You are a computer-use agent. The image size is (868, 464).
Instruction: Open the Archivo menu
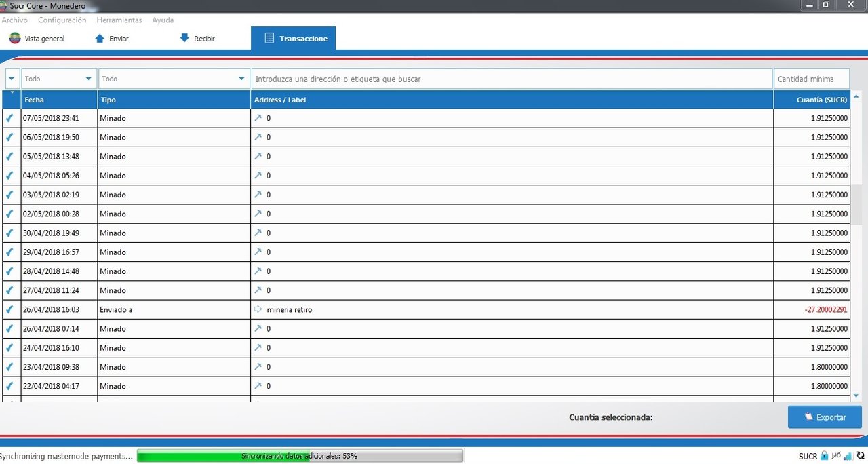pyautogui.click(x=14, y=20)
